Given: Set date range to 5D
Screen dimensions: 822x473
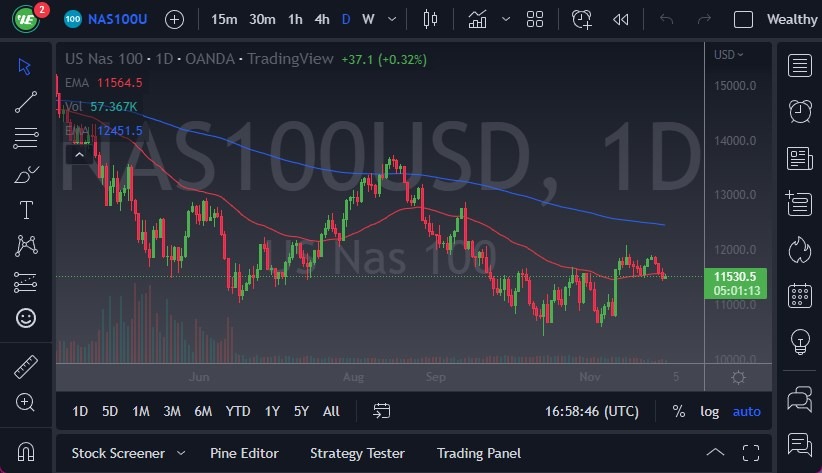Looking at the screenshot, I should click(110, 411).
